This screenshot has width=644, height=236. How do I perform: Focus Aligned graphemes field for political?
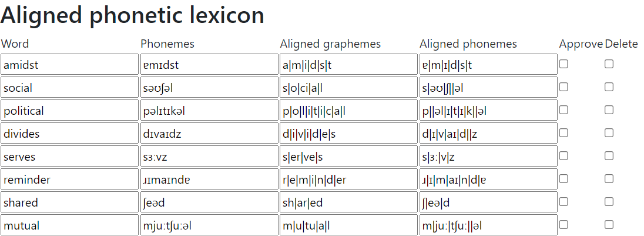[348, 111]
